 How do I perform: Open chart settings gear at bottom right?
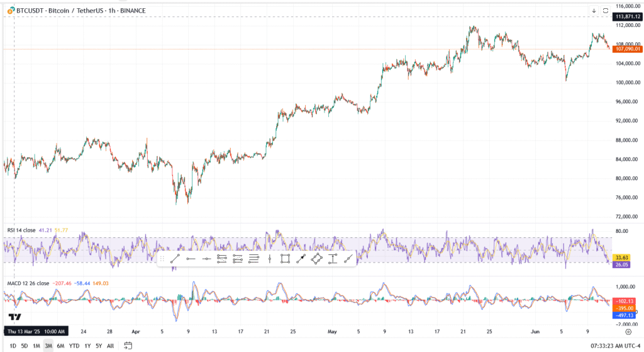pyautogui.click(x=628, y=331)
